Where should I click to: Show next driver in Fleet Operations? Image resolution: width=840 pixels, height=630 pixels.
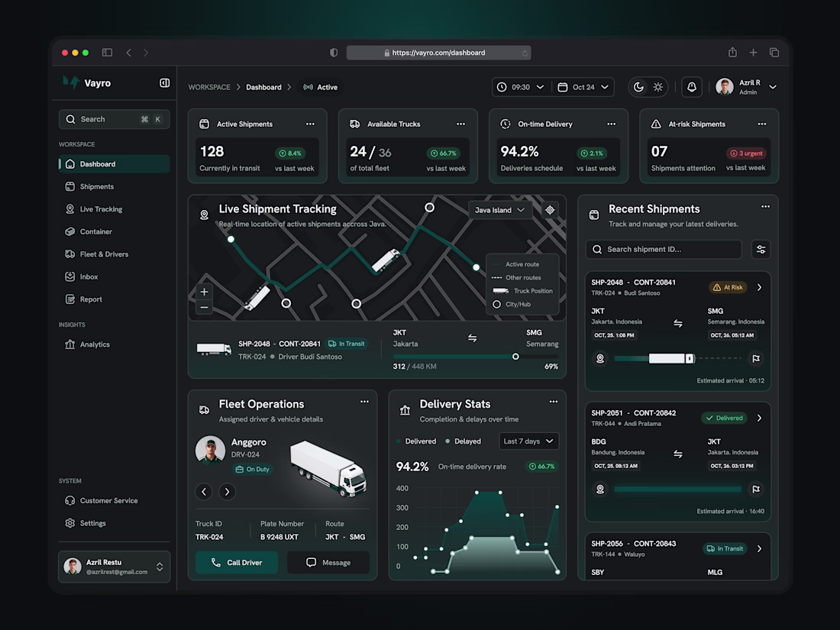227,491
